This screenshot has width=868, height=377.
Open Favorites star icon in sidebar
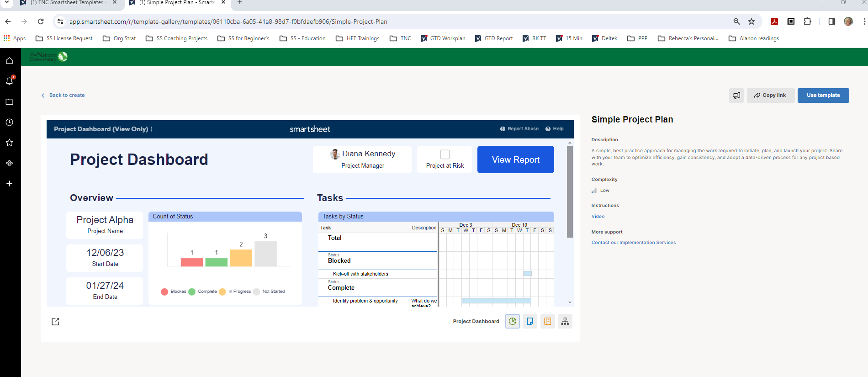9,143
